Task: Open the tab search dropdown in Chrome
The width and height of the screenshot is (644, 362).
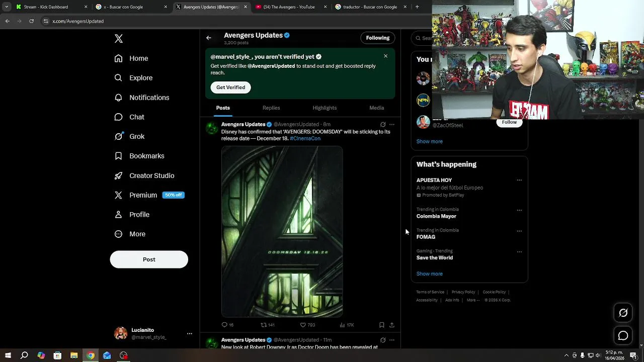Action: pos(7,7)
